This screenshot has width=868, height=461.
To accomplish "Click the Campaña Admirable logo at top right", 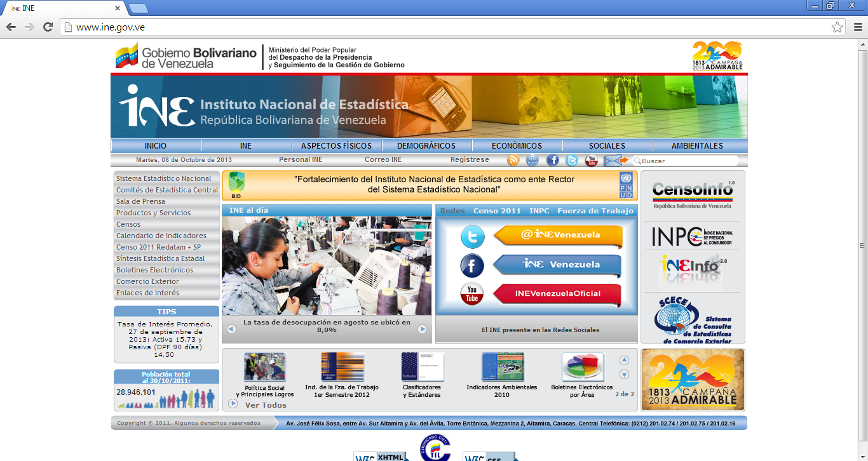I will 717,57.
